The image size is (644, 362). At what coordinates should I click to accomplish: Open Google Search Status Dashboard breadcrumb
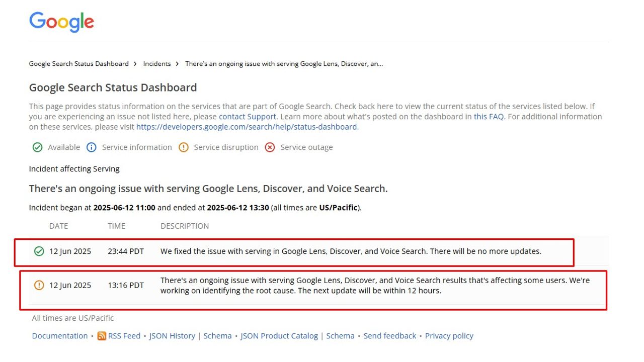pos(79,64)
